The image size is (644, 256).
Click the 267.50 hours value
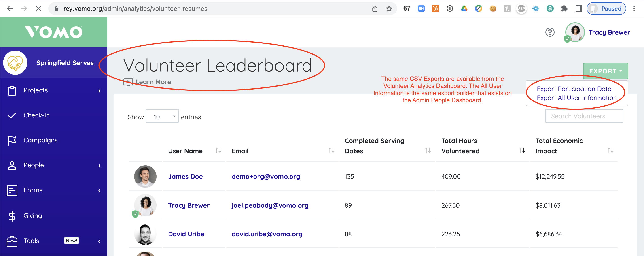coord(450,205)
